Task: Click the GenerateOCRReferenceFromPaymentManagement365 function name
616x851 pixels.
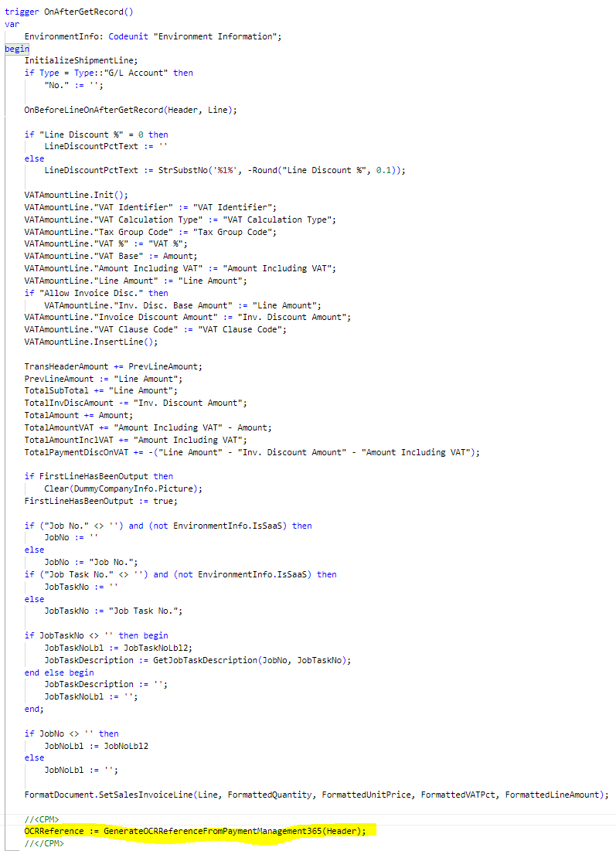Action: coord(211,831)
